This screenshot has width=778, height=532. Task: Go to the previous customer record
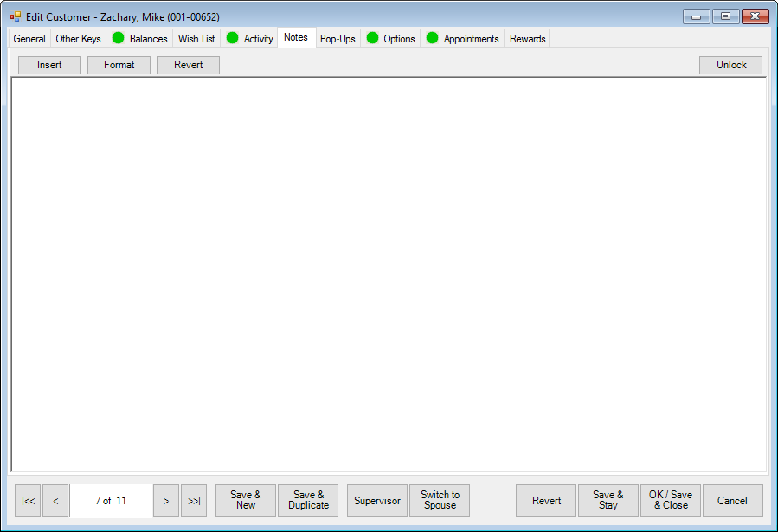click(55, 501)
